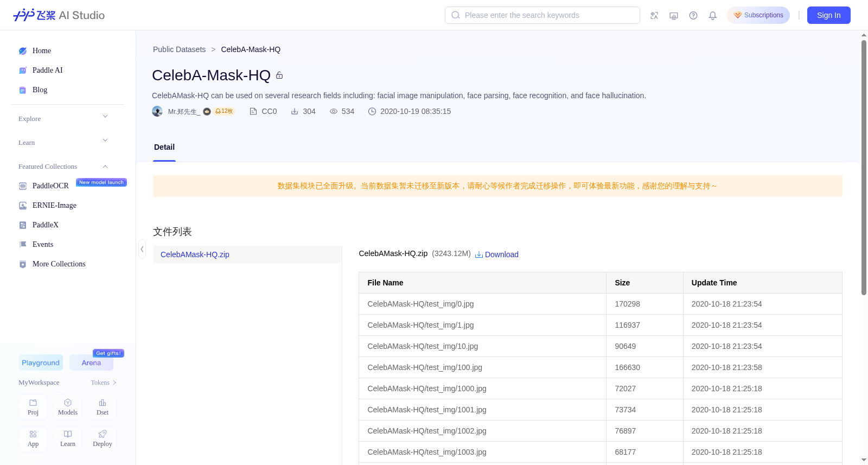
Task: Open the language translation icon
Action: point(654,16)
